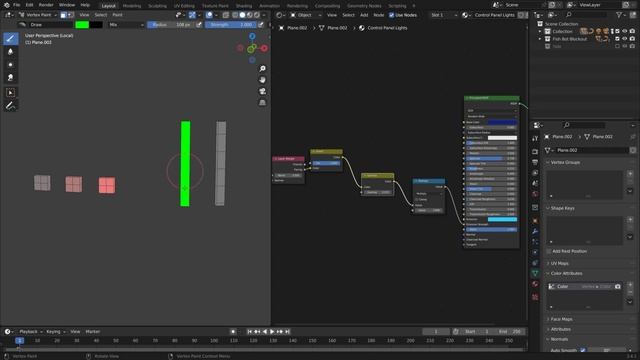Open the Render menu

click(x=46, y=5)
